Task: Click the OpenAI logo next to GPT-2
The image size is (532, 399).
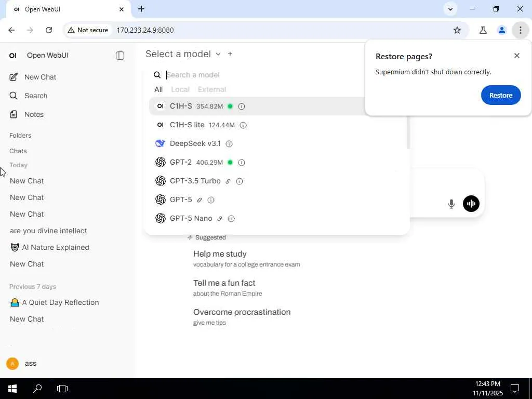Action: pyautogui.click(x=160, y=162)
